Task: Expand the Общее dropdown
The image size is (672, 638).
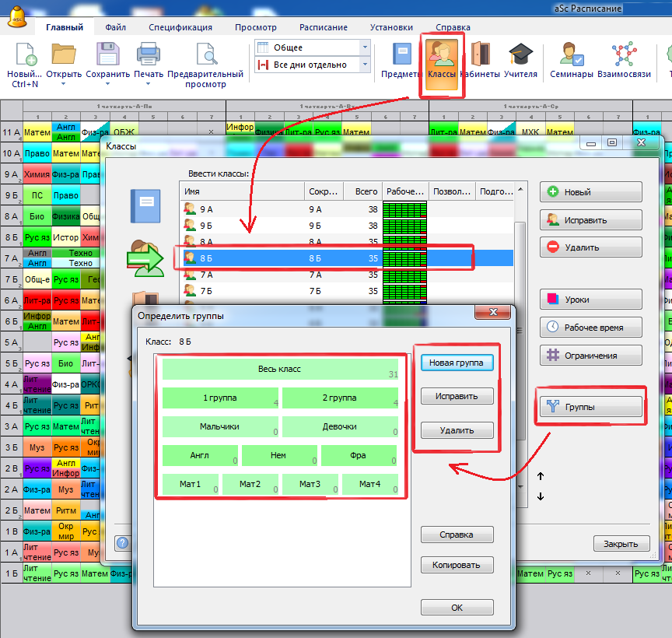Action: coord(364,47)
